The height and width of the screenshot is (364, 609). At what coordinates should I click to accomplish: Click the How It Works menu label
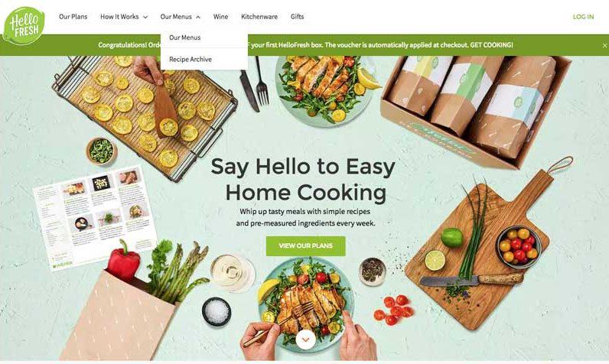pos(119,17)
